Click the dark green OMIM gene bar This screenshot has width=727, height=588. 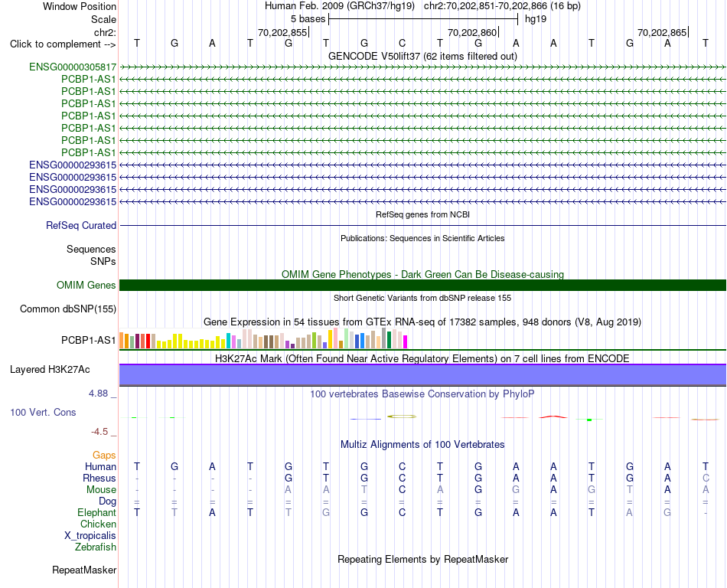422,285
